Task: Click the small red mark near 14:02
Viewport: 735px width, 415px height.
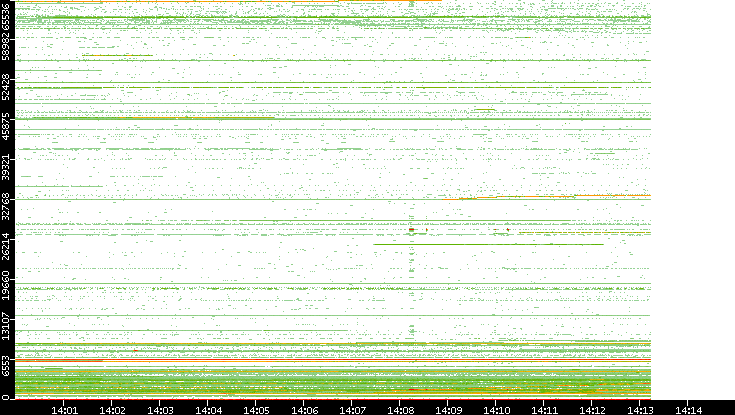Action: point(134,350)
